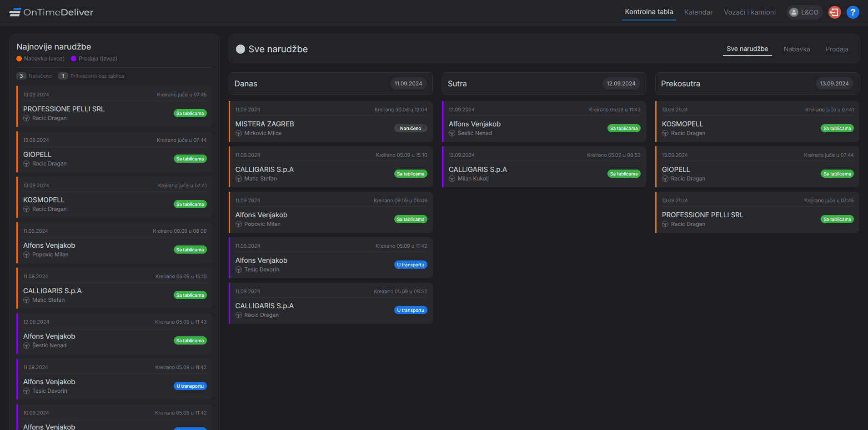Click the 'Najnovije narudžbe' panel title
Image resolution: width=868 pixels, height=430 pixels.
click(x=54, y=47)
